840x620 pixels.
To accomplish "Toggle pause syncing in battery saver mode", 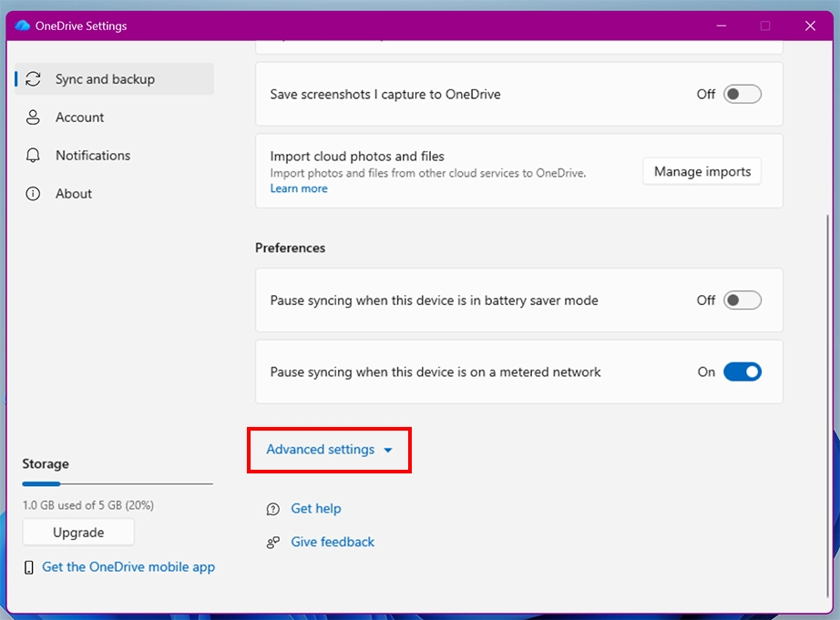I will pos(742,300).
